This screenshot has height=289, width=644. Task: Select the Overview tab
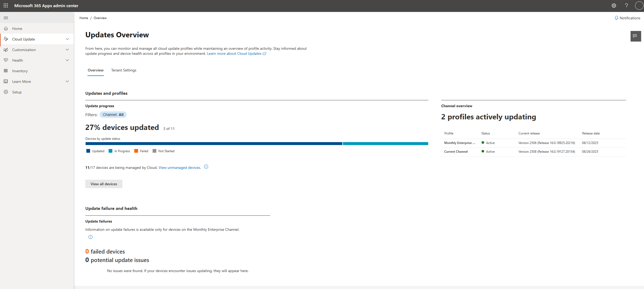point(96,70)
